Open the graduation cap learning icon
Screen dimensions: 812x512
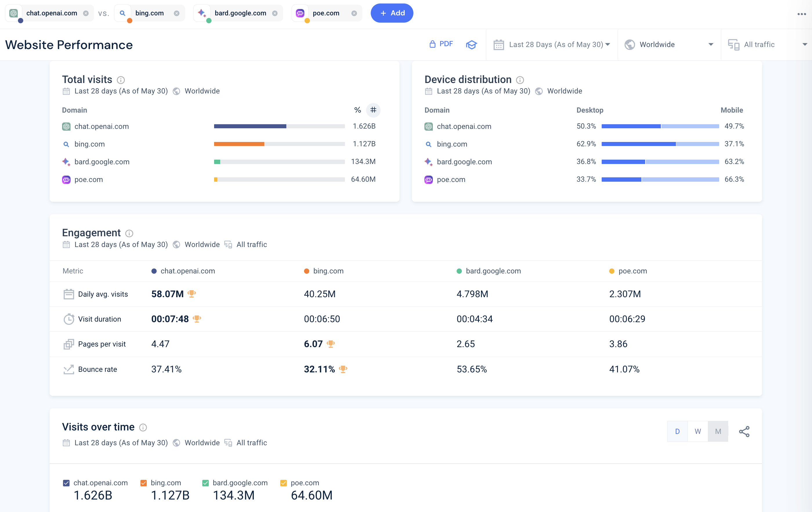coord(471,44)
